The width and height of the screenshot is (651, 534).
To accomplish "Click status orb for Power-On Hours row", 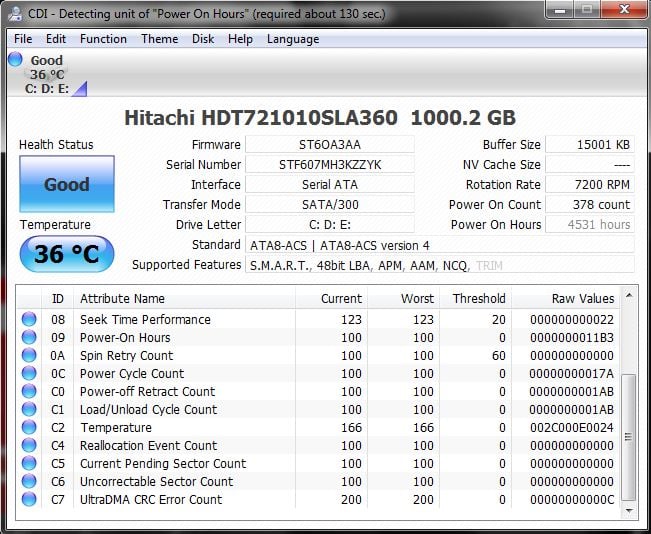I will point(29,337).
